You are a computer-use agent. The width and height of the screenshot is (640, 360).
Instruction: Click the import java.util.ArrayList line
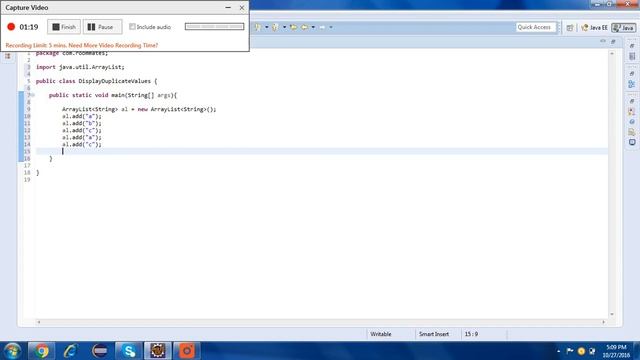80,67
